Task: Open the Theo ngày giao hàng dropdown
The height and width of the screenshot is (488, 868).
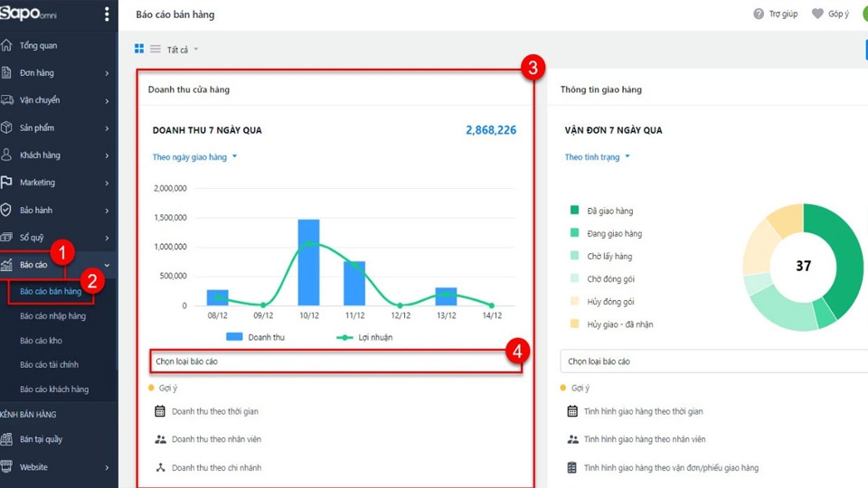Action: [194, 157]
